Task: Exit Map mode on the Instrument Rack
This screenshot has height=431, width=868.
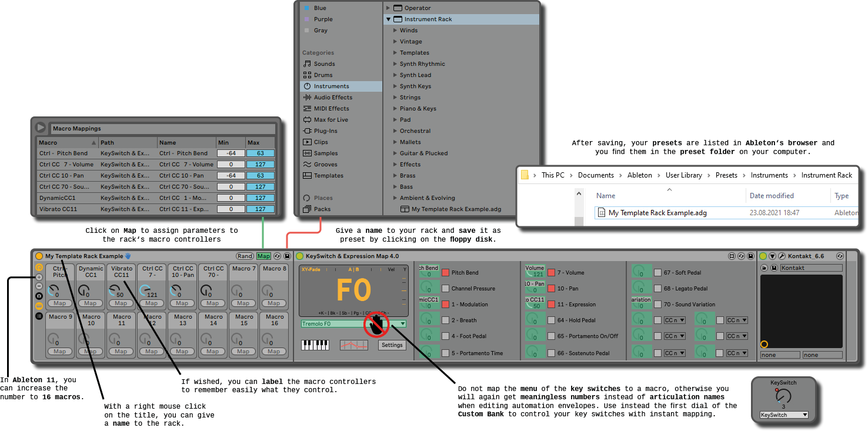Action: click(x=263, y=256)
